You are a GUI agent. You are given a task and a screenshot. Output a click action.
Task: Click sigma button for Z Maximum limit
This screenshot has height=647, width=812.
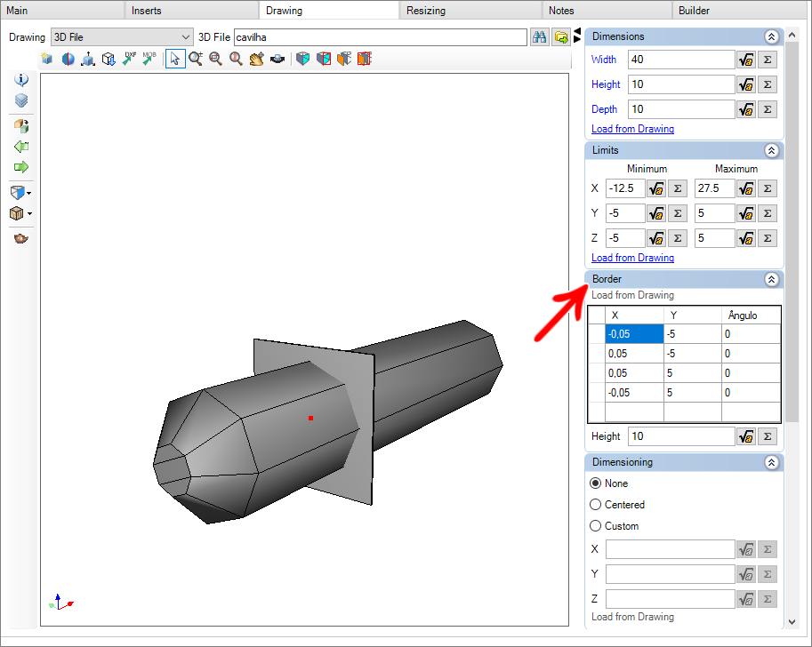tap(768, 238)
